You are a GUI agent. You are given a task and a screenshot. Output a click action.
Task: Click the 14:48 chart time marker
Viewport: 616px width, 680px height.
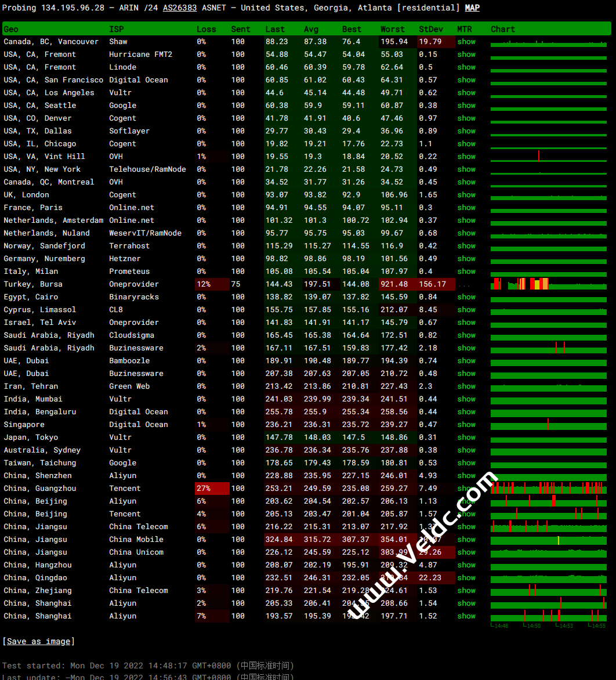coord(499,626)
